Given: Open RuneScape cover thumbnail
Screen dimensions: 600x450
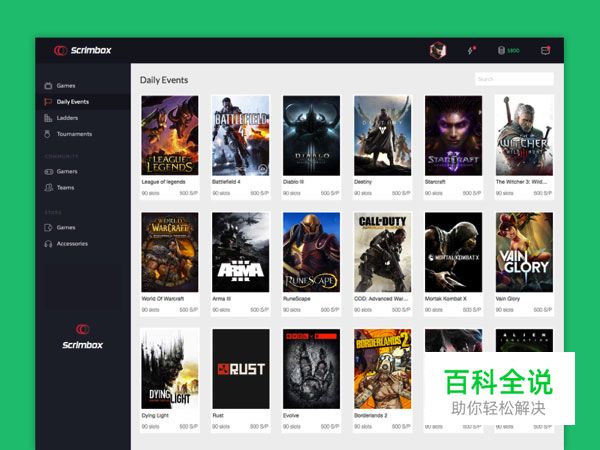Looking at the screenshot, I should 311,252.
